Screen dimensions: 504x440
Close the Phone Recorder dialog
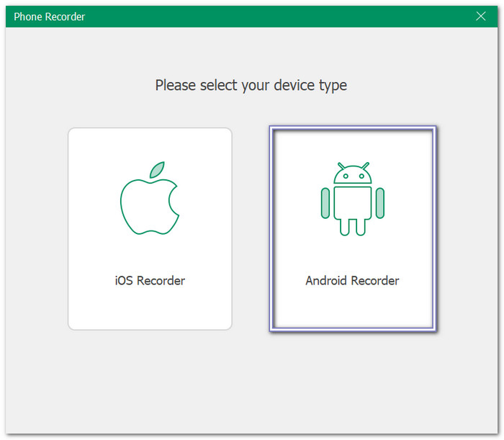click(480, 16)
